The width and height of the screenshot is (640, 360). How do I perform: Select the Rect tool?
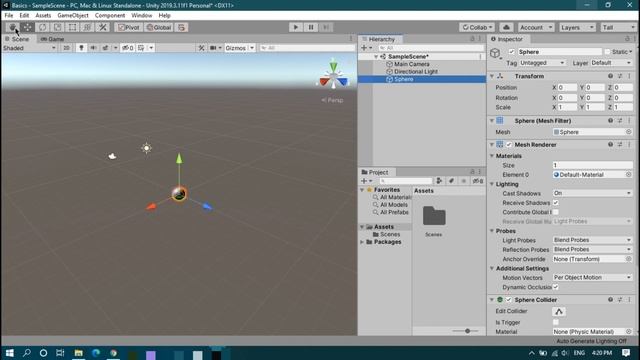72,27
